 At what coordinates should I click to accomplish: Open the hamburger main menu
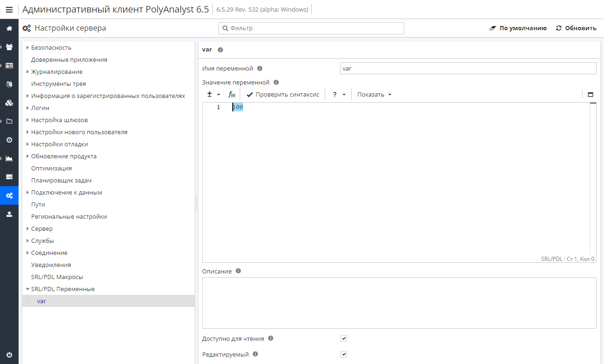[x=9, y=9]
